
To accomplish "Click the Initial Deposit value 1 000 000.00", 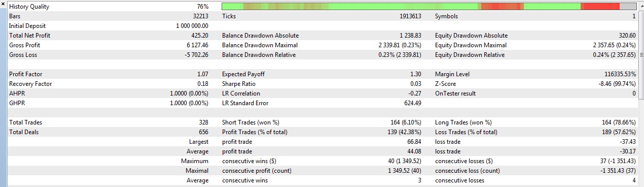I will click(192, 26).
